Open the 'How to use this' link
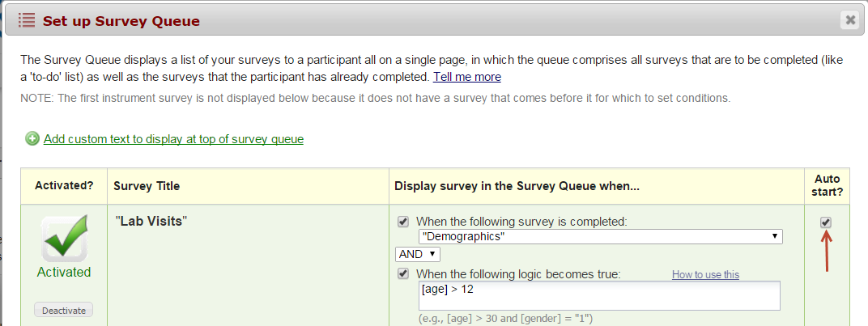868x326 pixels. 705,275
